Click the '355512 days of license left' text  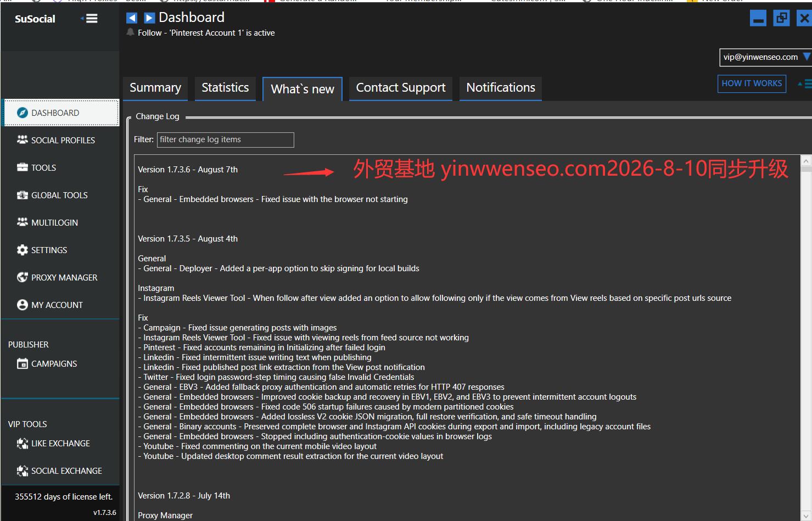[x=64, y=497]
